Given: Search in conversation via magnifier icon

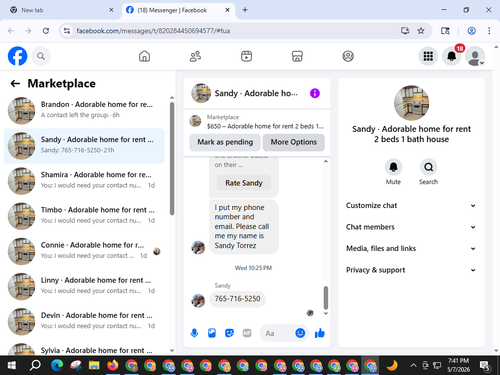Looking at the screenshot, I should point(428,167).
